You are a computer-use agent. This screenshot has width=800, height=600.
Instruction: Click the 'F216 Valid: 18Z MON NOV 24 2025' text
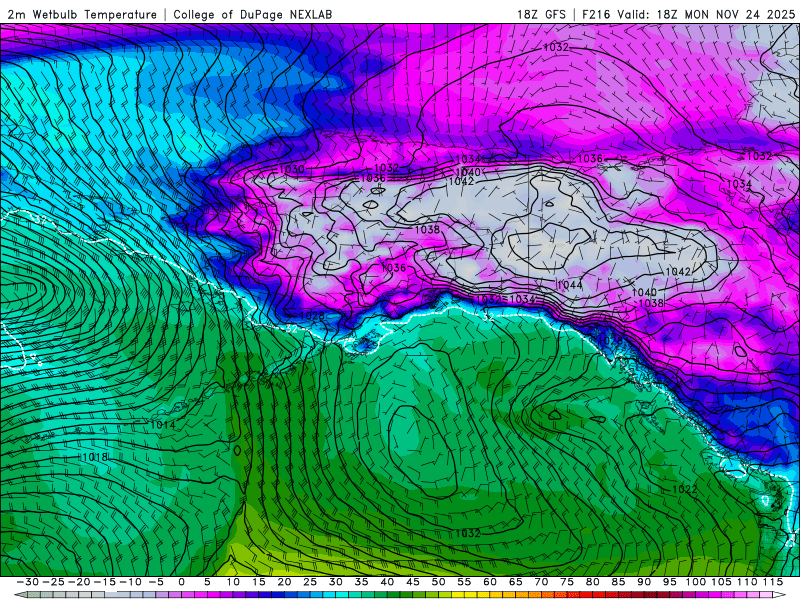pyautogui.click(x=689, y=15)
